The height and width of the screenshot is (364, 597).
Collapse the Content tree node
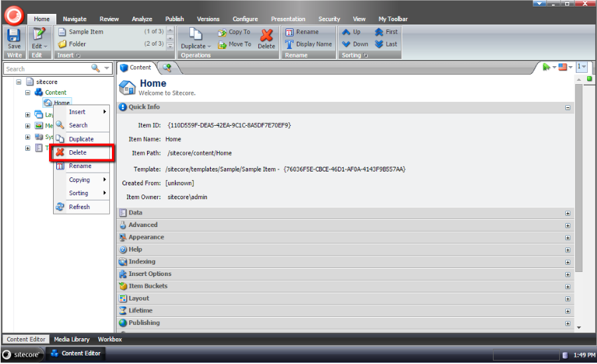tap(28, 93)
